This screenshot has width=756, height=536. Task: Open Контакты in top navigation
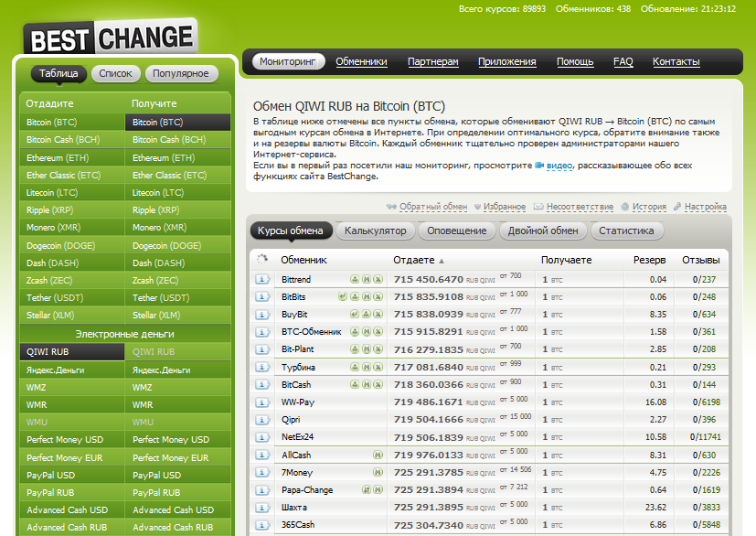[676, 62]
